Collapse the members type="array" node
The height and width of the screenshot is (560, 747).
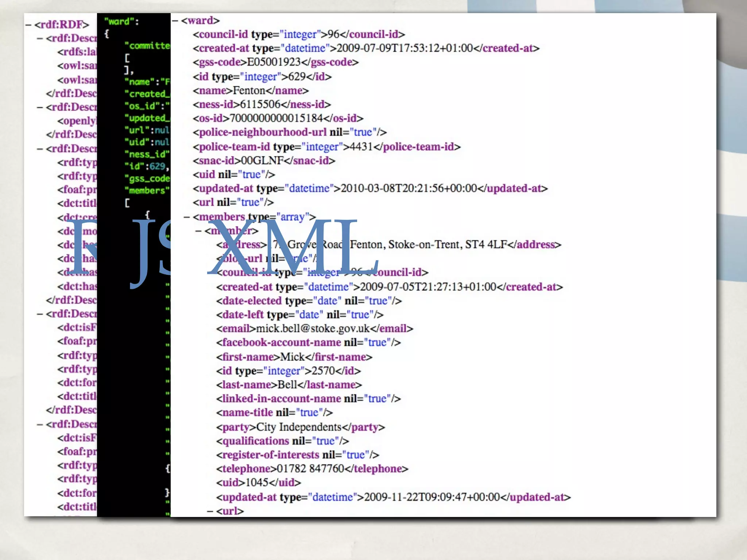point(187,217)
